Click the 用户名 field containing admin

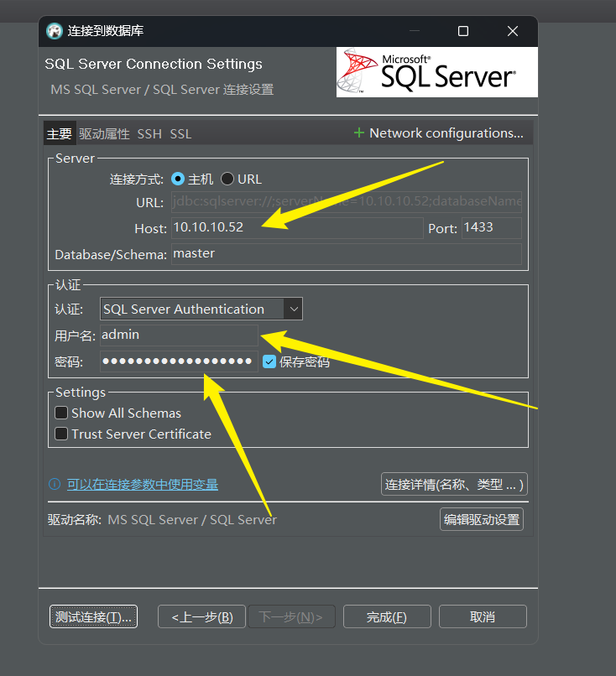click(179, 335)
